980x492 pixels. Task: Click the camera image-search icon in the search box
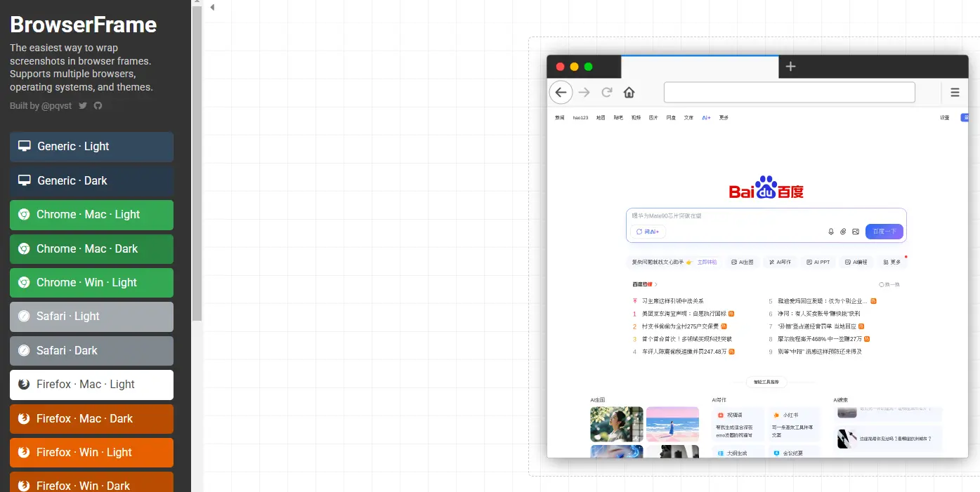pos(856,231)
